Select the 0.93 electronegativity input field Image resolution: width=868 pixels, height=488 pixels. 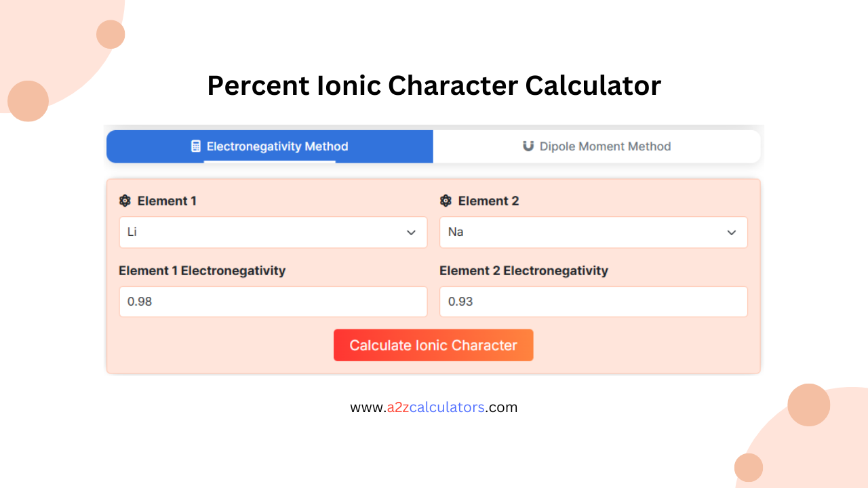tap(593, 301)
